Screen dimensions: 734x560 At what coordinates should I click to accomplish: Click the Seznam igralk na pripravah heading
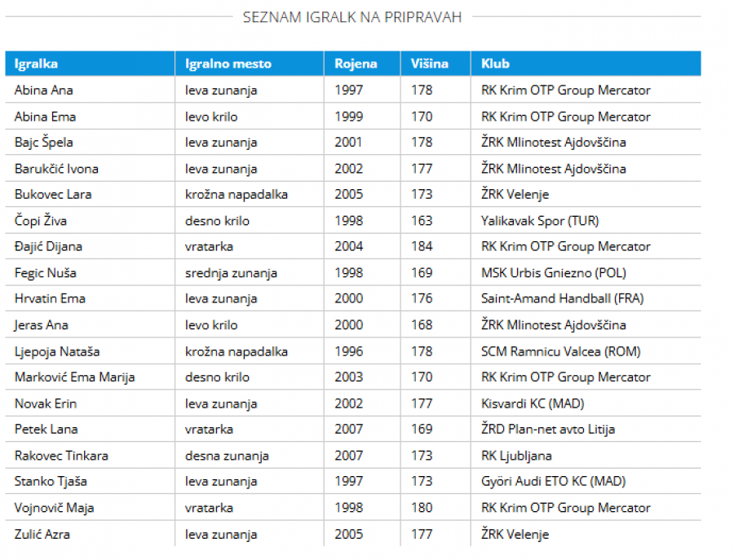352,17
